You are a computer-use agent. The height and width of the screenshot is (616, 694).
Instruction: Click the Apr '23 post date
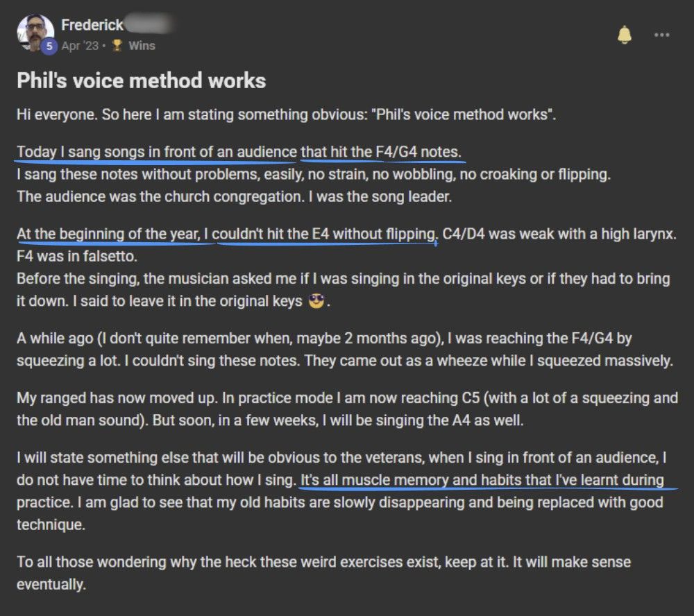point(80,46)
